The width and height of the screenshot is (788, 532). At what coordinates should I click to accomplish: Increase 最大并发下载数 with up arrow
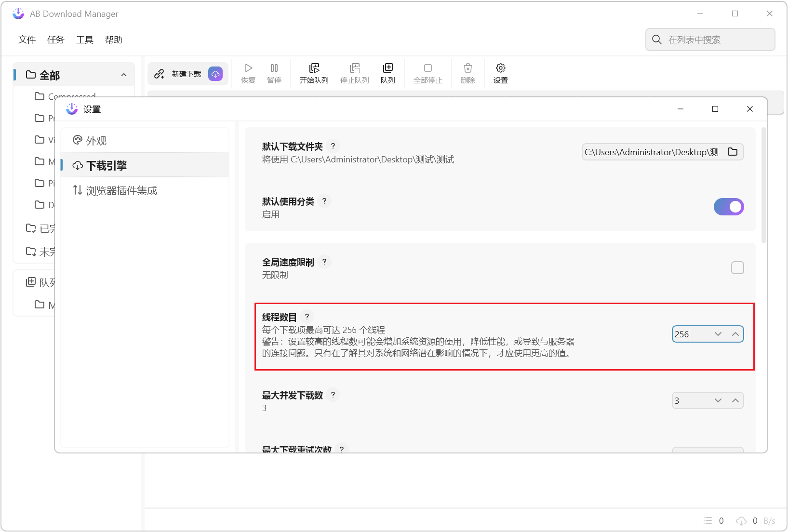pos(735,400)
